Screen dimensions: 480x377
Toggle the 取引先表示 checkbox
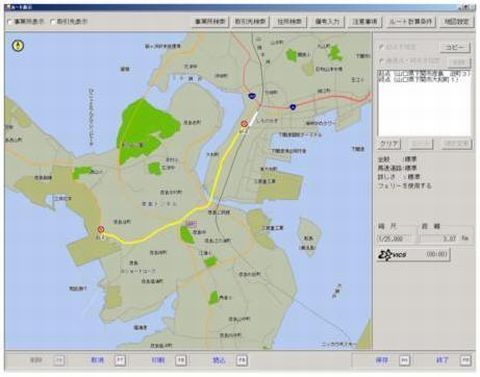(x=53, y=22)
